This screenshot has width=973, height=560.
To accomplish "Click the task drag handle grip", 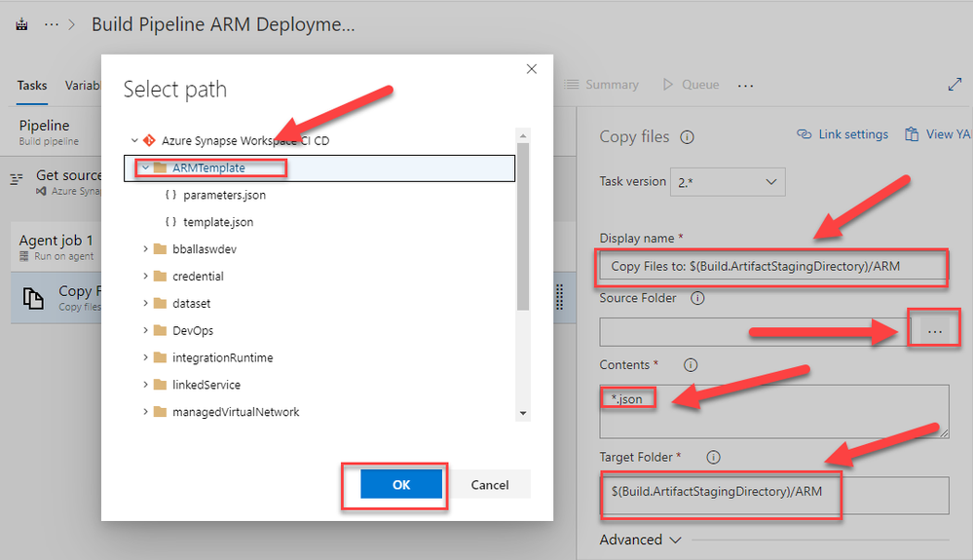I will click(559, 297).
